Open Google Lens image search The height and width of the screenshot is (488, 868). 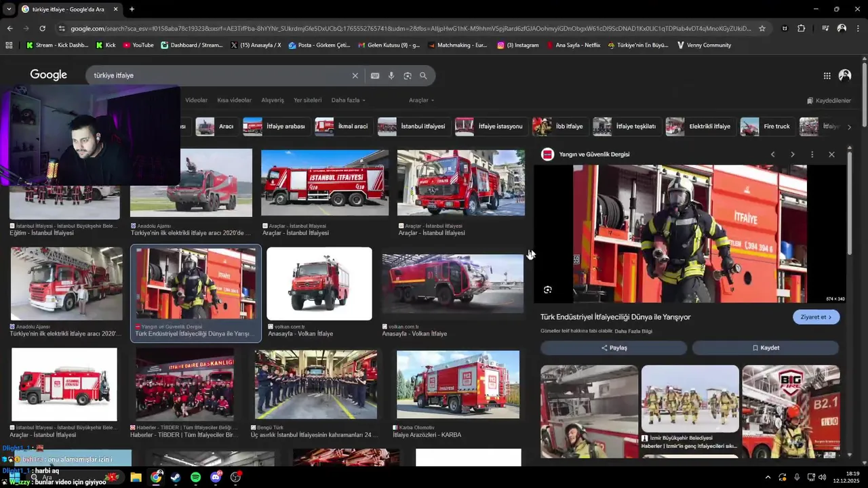[x=408, y=76]
